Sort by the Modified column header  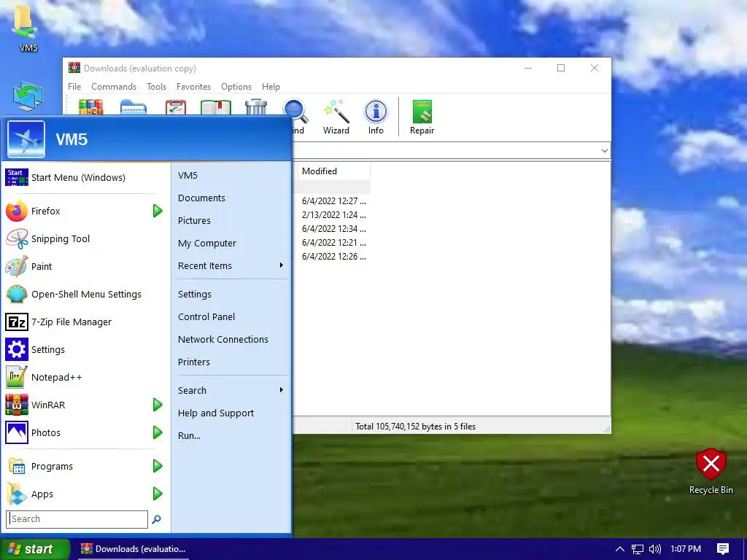pos(333,171)
